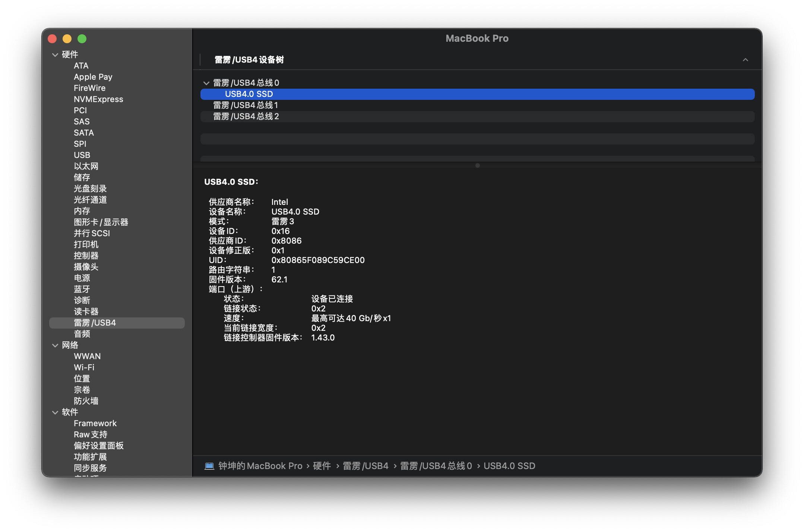Open 蓝牙 in the sidebar
This screenshot has width=804, height=532.
(82, 289)
